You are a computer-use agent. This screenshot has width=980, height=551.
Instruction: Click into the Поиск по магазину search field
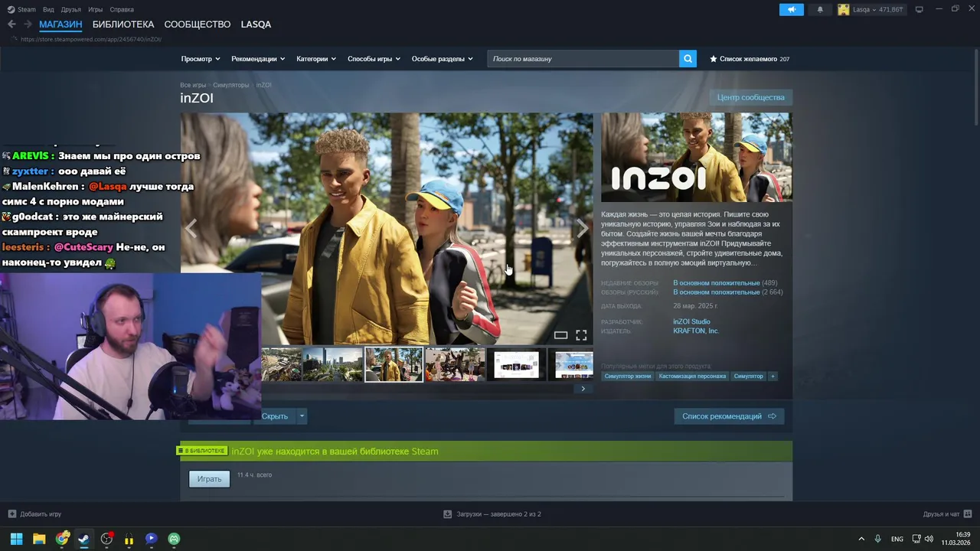pos(583,59)
